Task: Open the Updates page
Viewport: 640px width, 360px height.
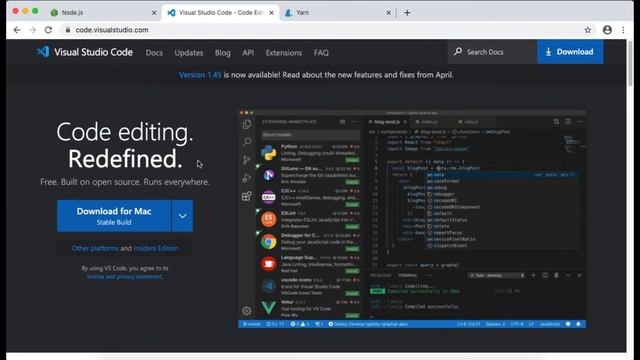Action: point(189,53)
